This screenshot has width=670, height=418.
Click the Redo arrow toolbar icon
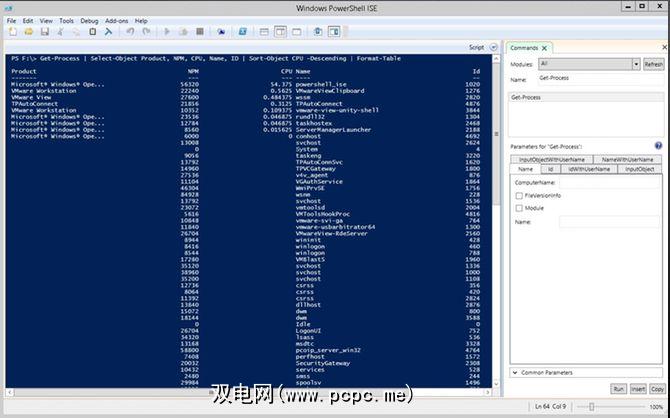pos(146,32)
